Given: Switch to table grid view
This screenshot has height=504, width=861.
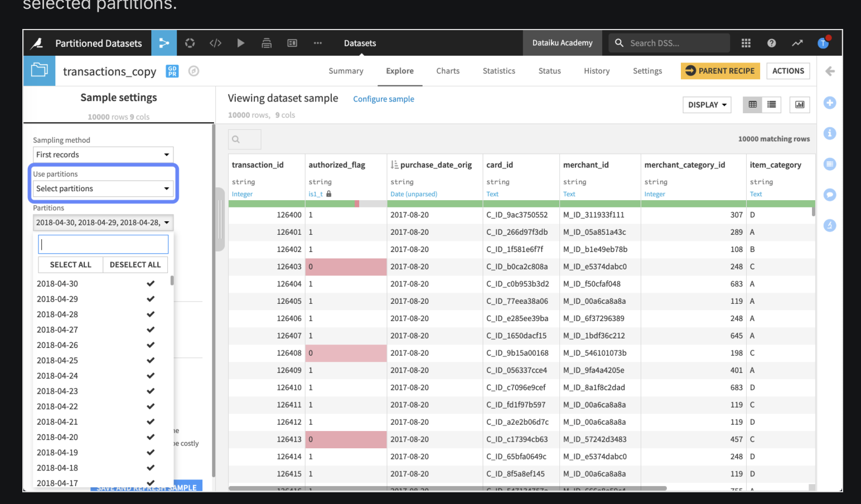Looking at the screenshot, I should click(x=753, y=105).
